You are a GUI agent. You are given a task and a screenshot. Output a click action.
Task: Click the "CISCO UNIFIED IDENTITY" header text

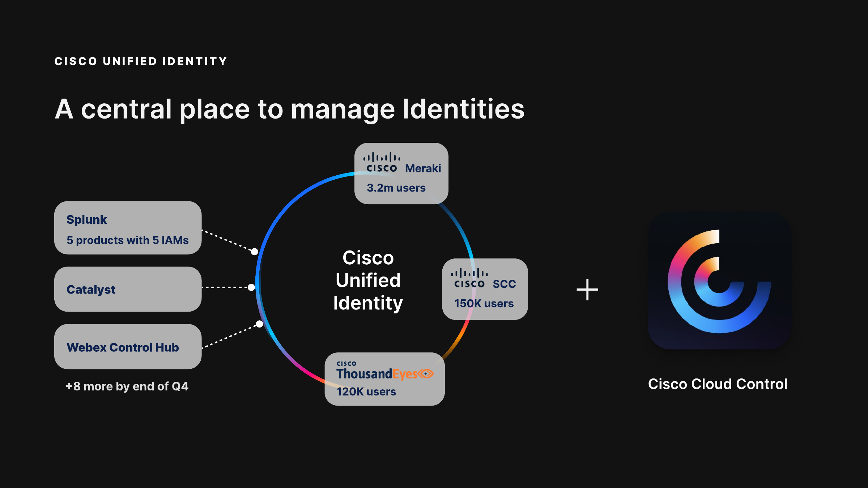pyautogui.click(x=141, y=61)
